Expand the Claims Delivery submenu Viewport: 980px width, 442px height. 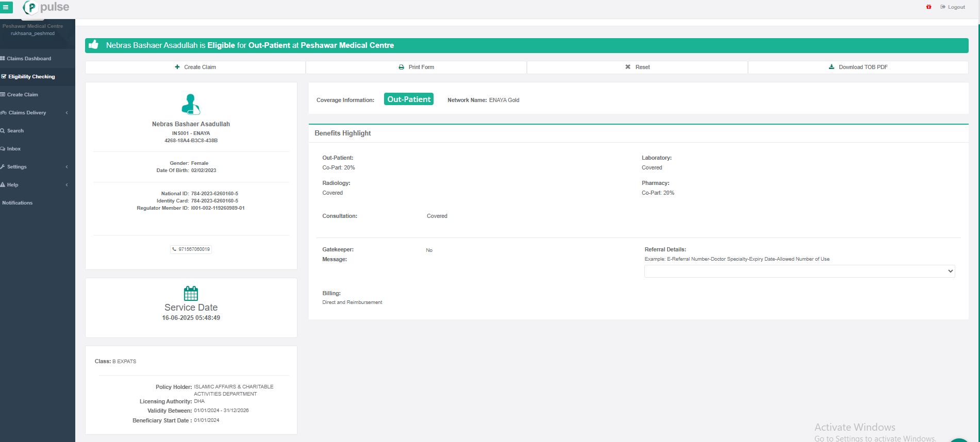[x=34, y=113]
